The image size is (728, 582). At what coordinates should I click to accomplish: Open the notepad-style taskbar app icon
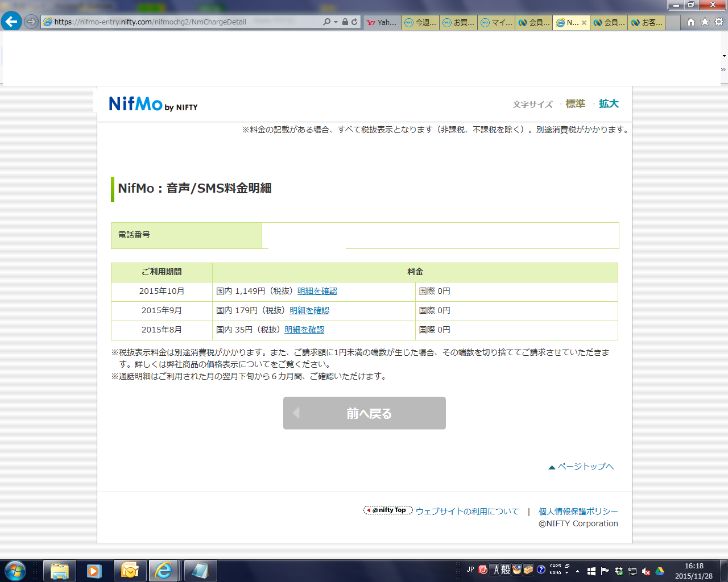[200, 571]
